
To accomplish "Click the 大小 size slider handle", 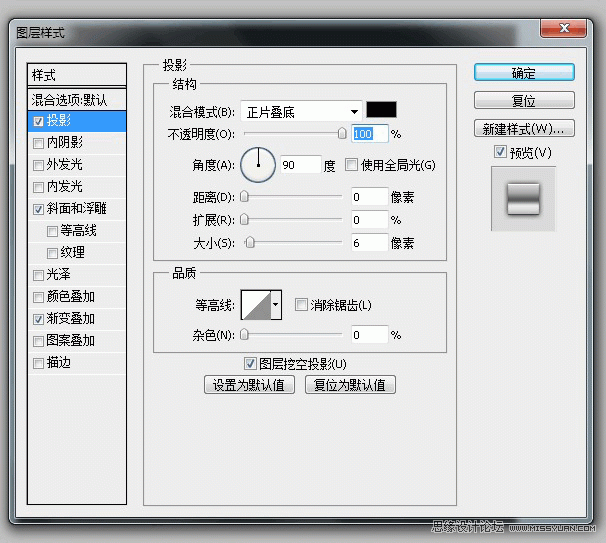I will 250,243.
